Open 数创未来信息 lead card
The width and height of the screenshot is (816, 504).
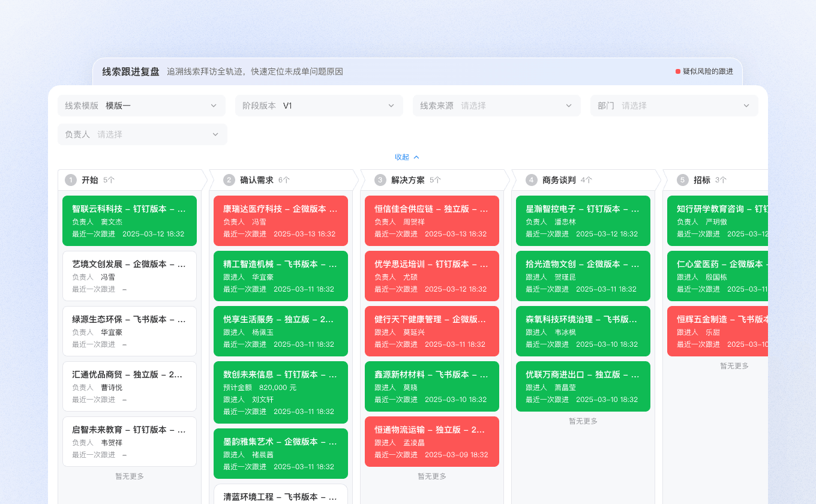[x=281, y=392]
